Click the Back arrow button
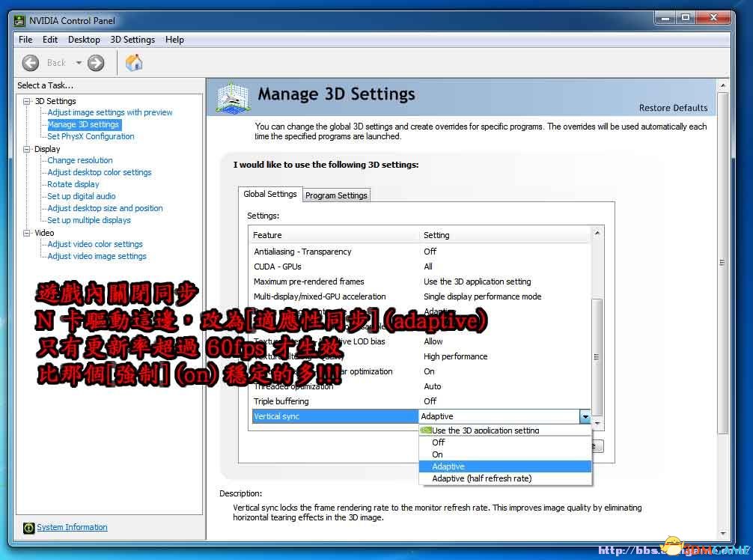This screenshot has width=753, height=560. pyautogui.click(x=30, y=63)
